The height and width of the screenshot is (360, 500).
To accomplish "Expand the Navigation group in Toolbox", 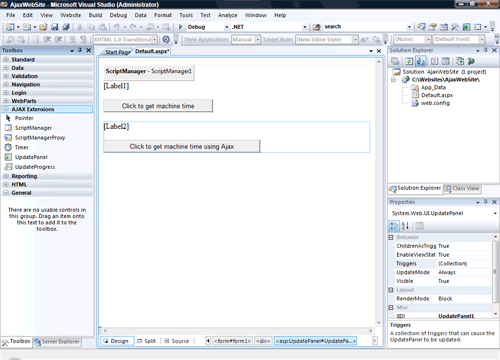I will (x=6, y=84).
